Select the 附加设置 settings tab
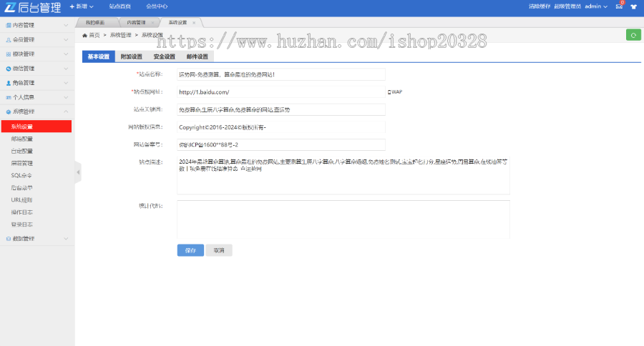 point(132,56)
